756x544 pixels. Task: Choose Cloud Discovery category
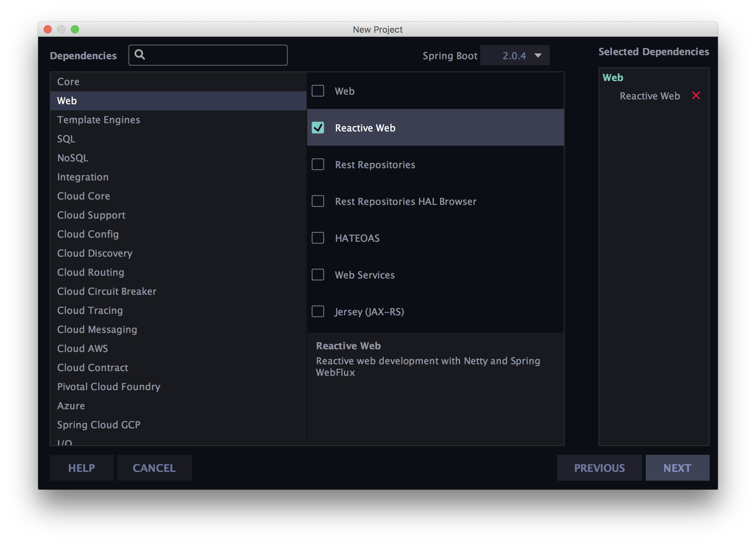click(95, 253)
